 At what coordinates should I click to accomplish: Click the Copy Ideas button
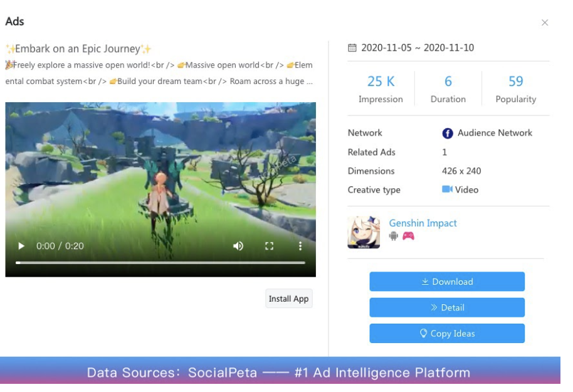(x=447, y=333)
